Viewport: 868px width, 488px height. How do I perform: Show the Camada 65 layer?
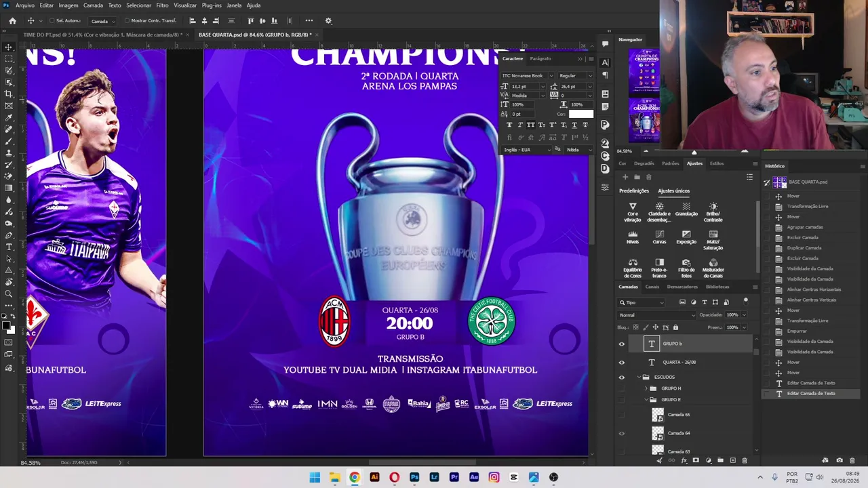(x=622, y=415)
